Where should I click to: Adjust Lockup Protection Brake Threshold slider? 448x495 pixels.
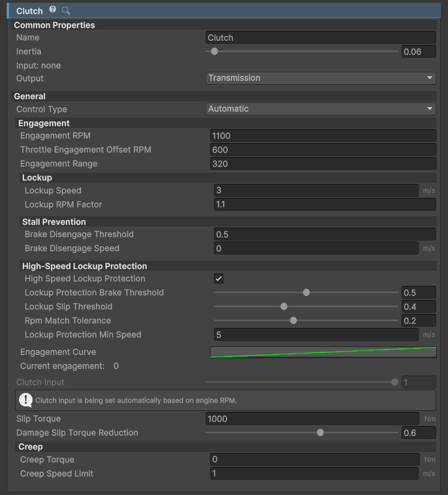coord(306,293)
